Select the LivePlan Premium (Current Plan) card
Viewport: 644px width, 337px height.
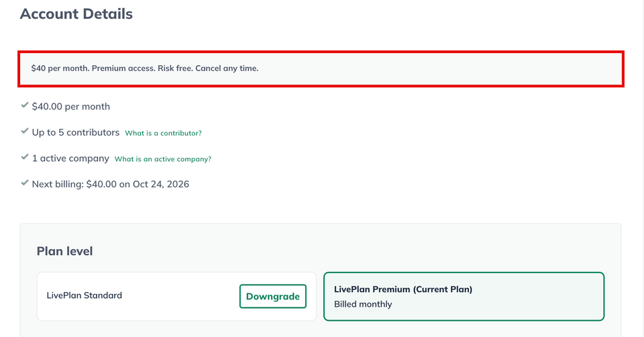coord(464,296)
